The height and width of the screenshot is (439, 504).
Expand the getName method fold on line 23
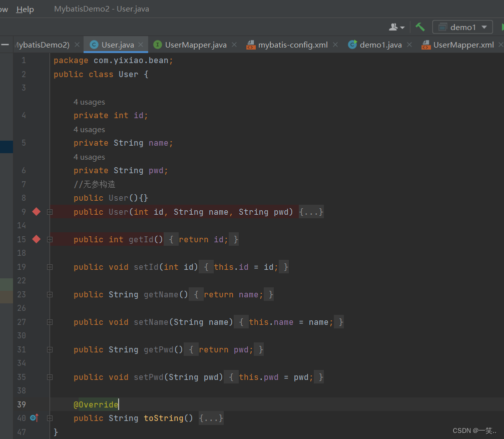click(50, 295)
